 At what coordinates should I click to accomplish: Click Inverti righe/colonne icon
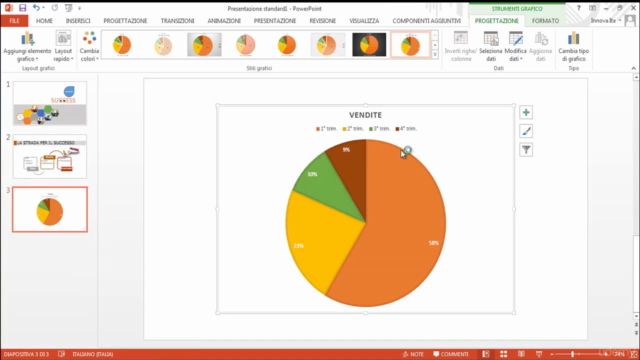coord(461,47)
